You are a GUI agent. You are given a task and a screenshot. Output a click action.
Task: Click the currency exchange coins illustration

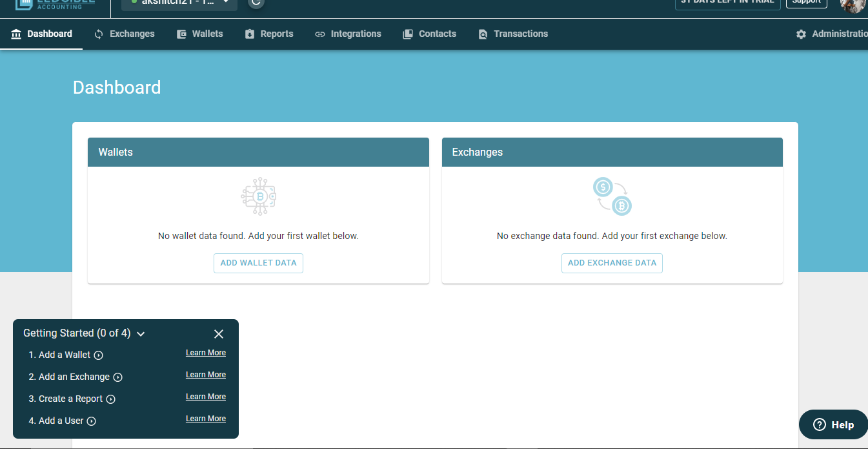612,197
